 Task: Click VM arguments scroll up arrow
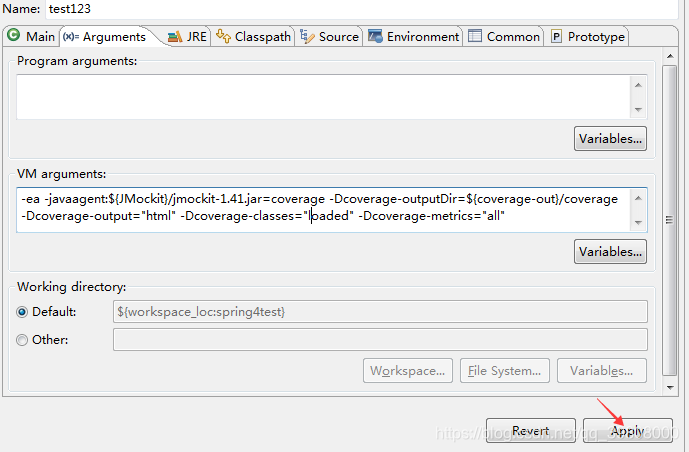[x=638, y=199]
